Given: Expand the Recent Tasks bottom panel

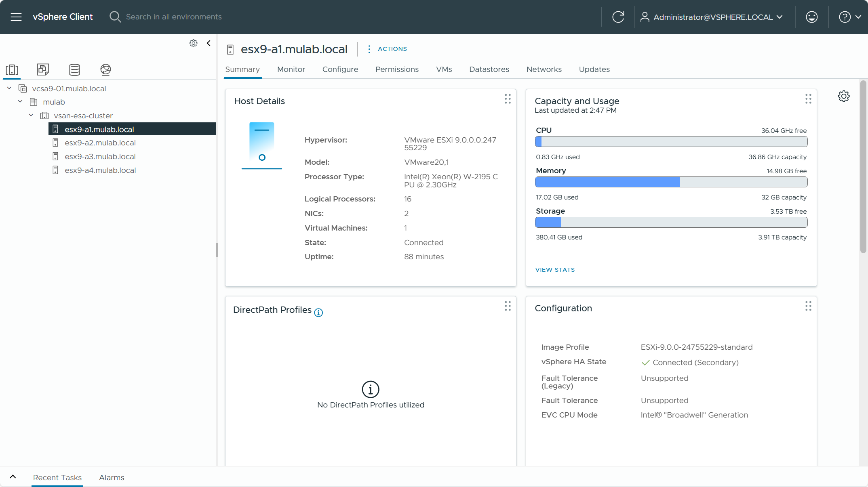Looking at the screenshot, I should [13, 477].
